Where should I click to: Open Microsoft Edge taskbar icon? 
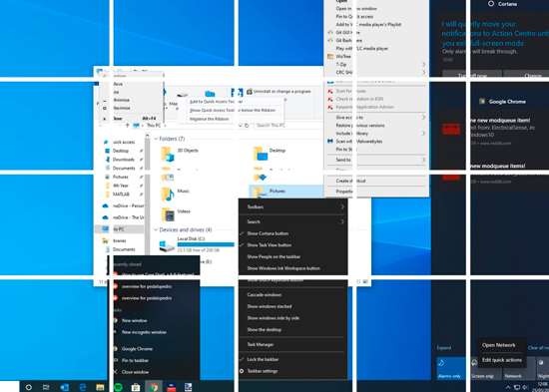(x=83, y=387)
